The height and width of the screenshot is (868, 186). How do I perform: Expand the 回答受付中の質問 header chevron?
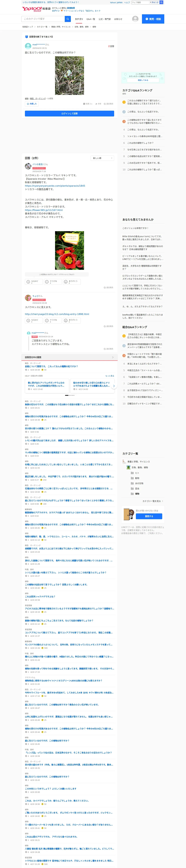coord(113,357)
